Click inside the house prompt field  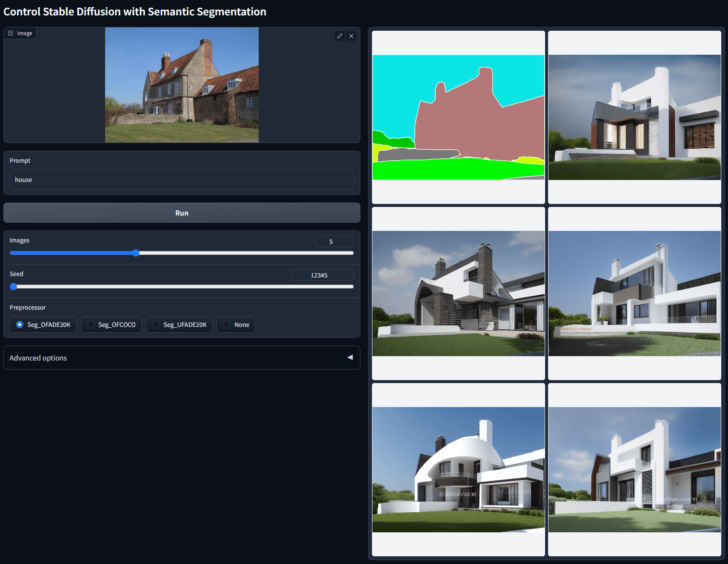point(182,180)
